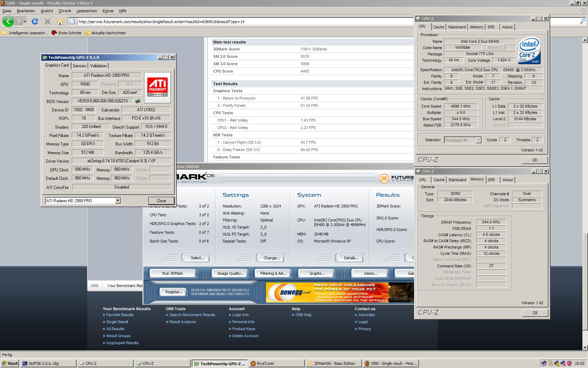The image size is (588, 368).
Task: Open Cache tab in top CPU-Z window
Action: click(439, 27)
